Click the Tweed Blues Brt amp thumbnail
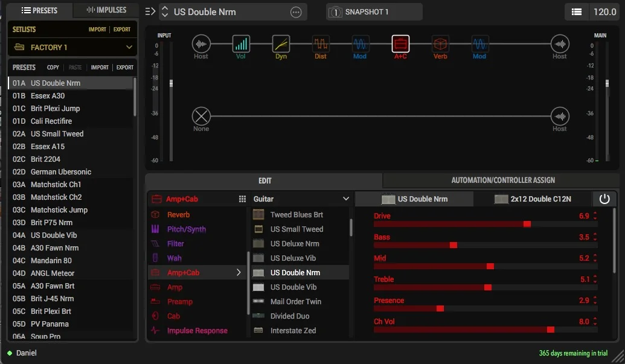The width and height of the screenshot is (625, 364). (258, 215)
